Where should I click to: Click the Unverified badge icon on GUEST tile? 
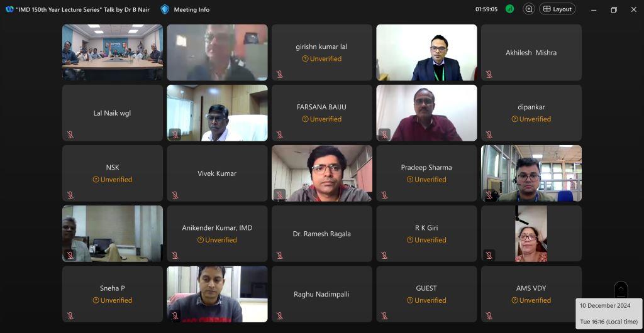(x=410, y=300)
